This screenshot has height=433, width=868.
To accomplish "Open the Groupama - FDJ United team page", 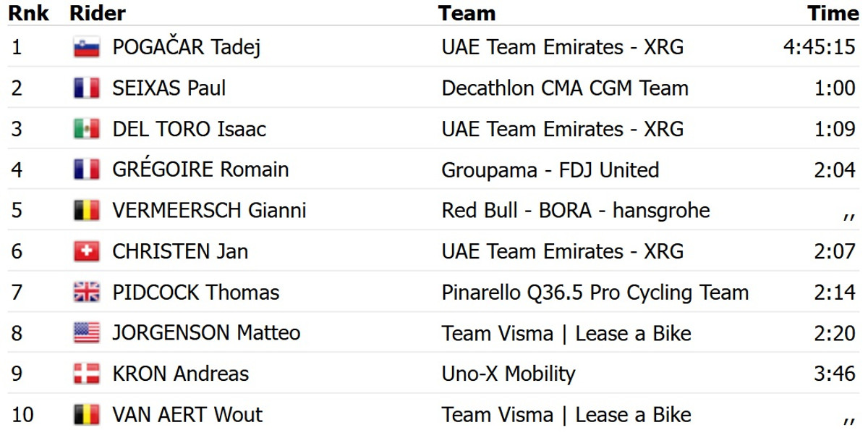I will (550, 169).
